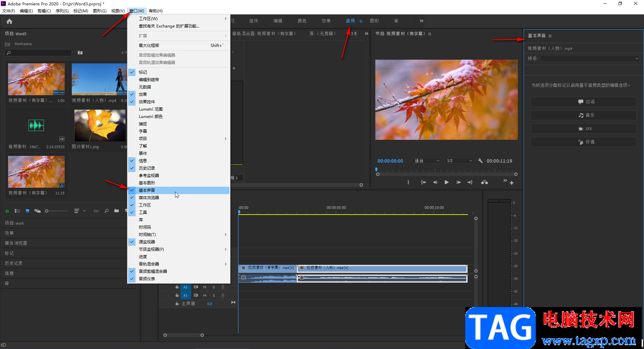Assign the 音乐 music audio type
644x349 pixels.
click(x=583, y=115)
